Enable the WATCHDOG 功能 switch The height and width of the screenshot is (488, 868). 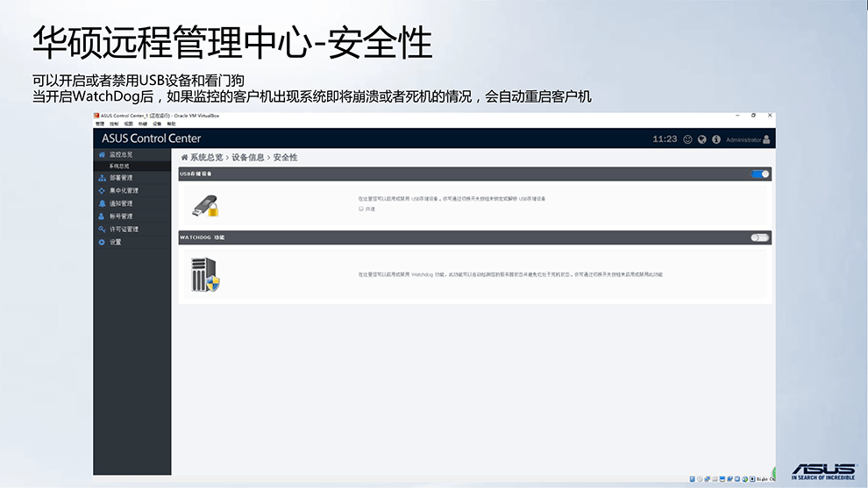[760, 237]
